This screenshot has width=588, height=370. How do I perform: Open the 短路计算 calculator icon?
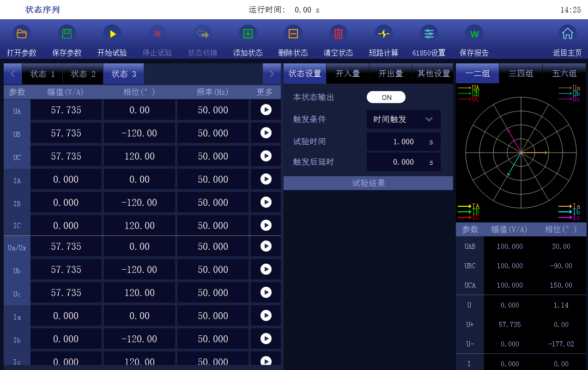tap(384, 34)
